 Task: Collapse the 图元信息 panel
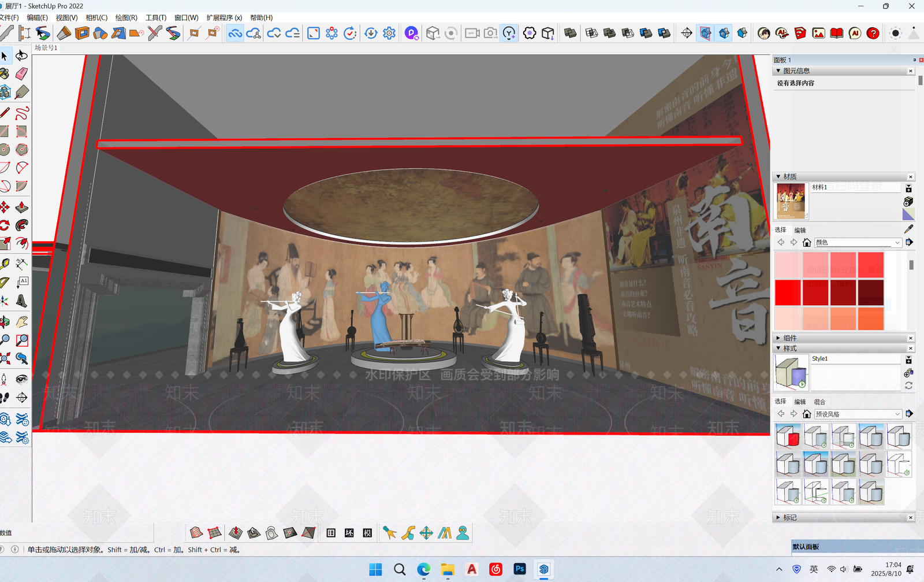coord(778,71)
